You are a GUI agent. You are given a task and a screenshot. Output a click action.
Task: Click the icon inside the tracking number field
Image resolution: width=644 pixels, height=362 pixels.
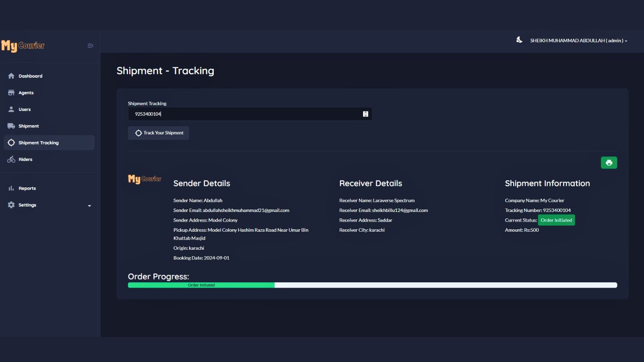point(365,114)
